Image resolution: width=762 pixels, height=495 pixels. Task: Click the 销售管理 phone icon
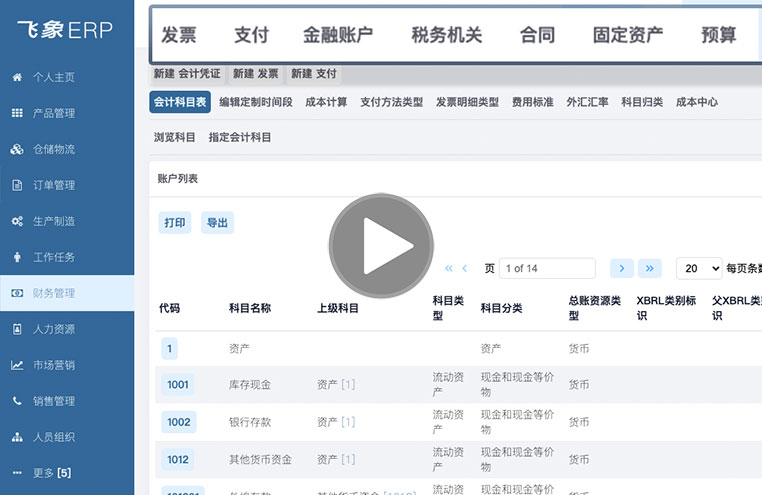coord(17,401)
